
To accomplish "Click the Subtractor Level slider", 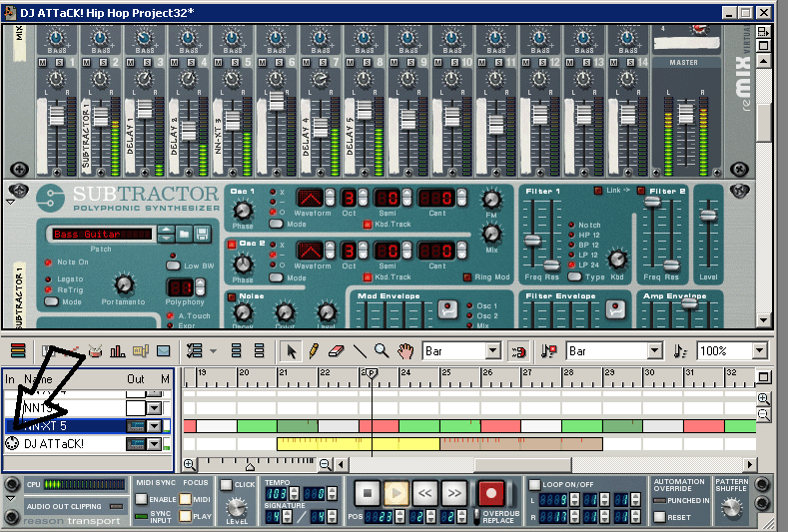I will point(708,215).
